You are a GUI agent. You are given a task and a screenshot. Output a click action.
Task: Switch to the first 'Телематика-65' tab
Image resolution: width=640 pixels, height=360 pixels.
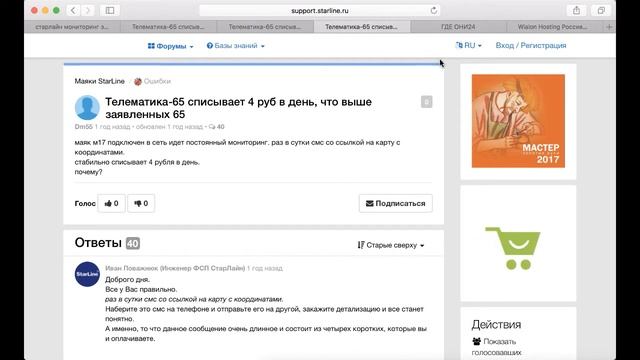coord(168,27)
